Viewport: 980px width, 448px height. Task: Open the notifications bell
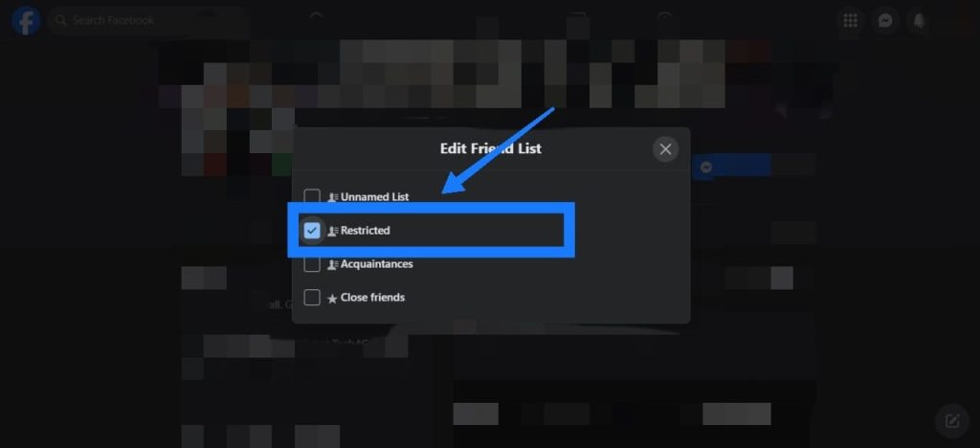pyautogui.click(x=919, y=21)
